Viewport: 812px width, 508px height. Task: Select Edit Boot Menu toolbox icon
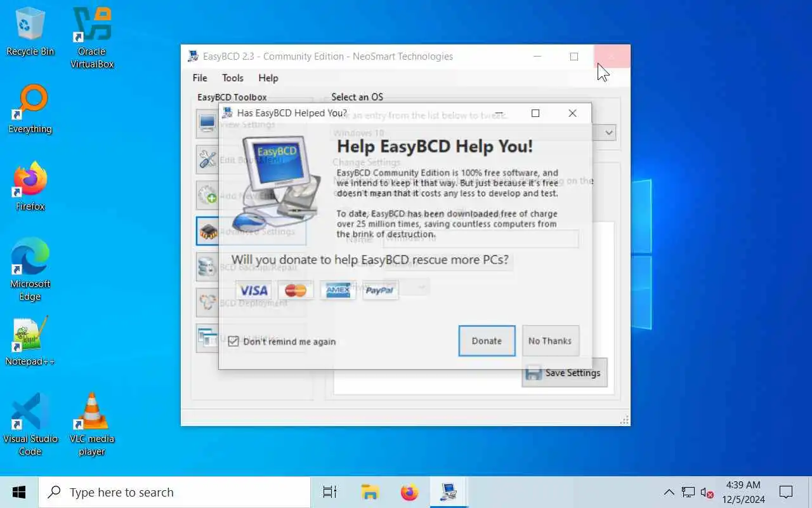point(207,159)
